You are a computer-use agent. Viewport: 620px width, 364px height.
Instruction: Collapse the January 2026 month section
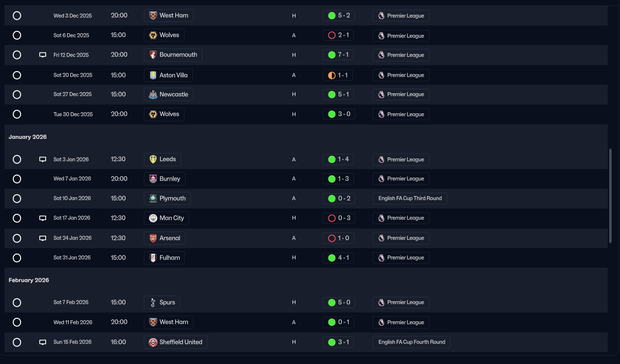(x=27, y=137)
